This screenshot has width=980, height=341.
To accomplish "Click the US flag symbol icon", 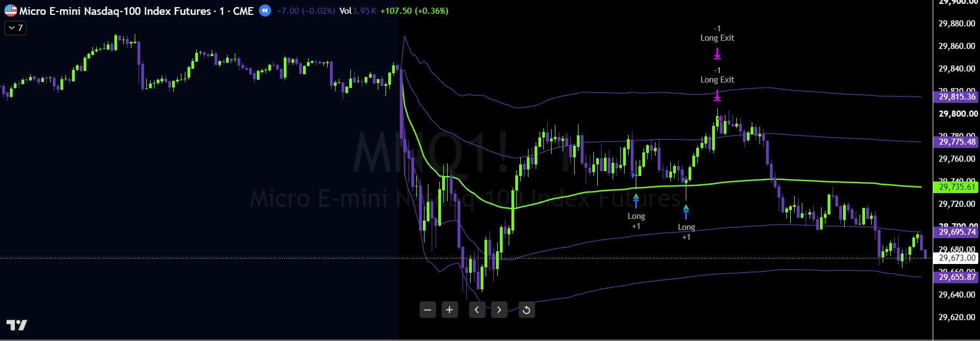I will (10, 10).
